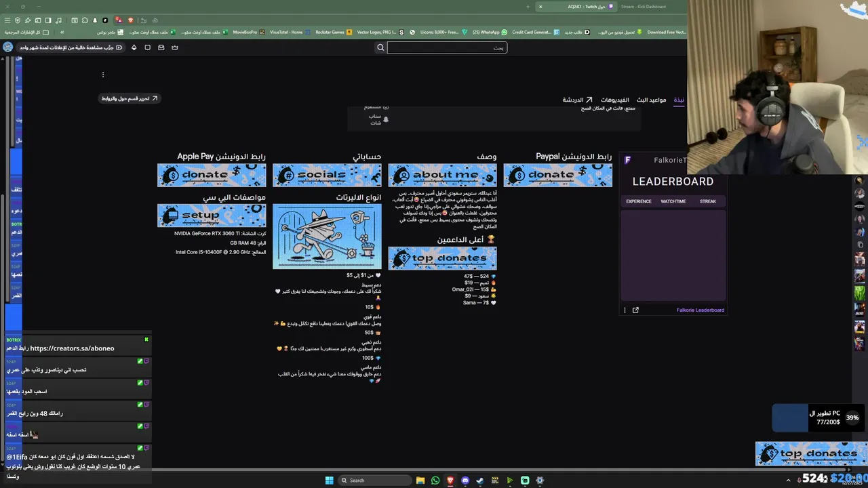Viewport: 868px width, 488px height.
Task: Open the green Kick streaming app in taskbar
Action: pyautogui.click(x=525, y=481)
